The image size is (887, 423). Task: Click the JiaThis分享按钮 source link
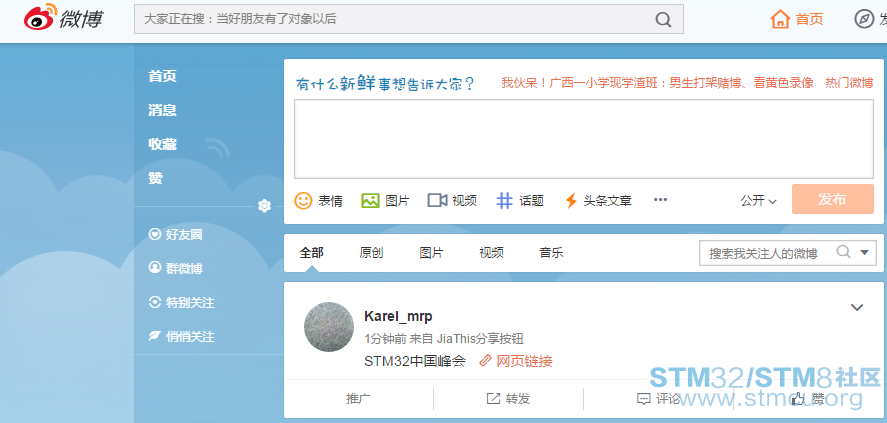(x=480, y=339)
